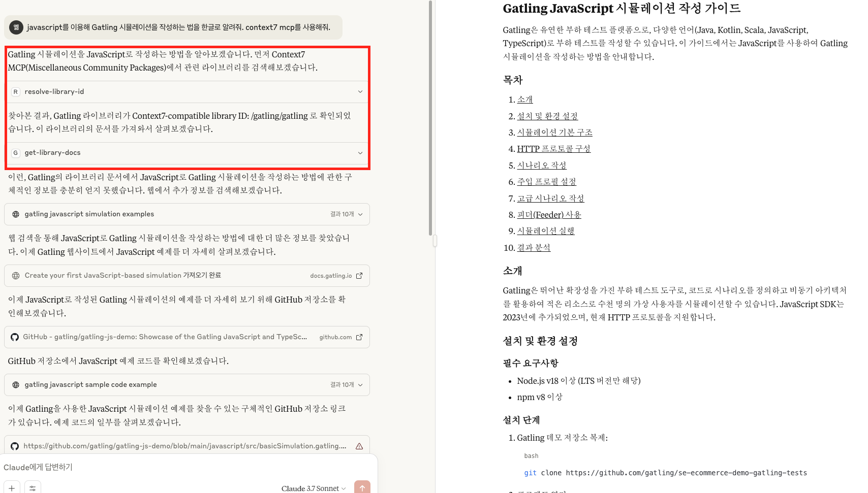This screenshot has width=868, height=493.
Task: Click gatling javascript sample code example query text
Action: click(90, 385)
